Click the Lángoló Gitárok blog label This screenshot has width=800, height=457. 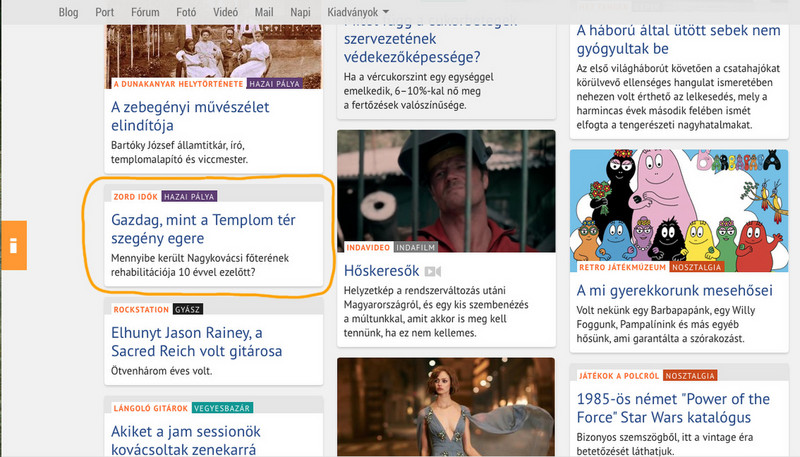(x=151, y=408)
